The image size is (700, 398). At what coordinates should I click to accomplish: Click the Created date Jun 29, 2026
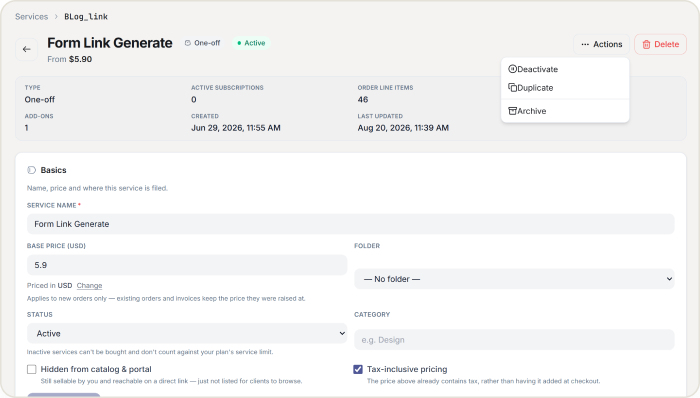pos(236,128)
